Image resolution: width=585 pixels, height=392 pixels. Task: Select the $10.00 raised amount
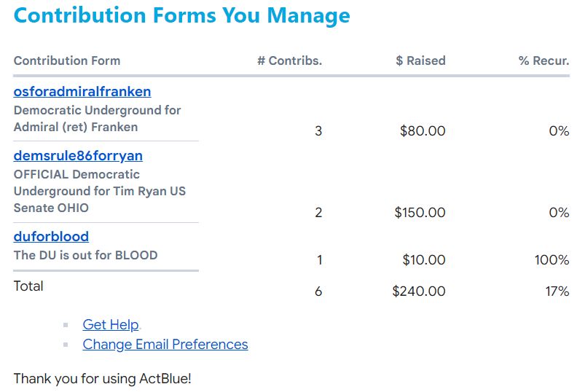tap(423, 260)
